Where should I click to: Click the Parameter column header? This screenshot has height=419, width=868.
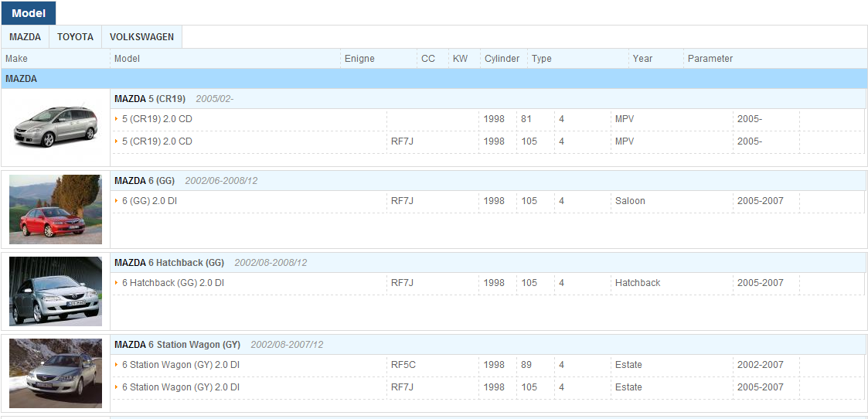(775, 59)
